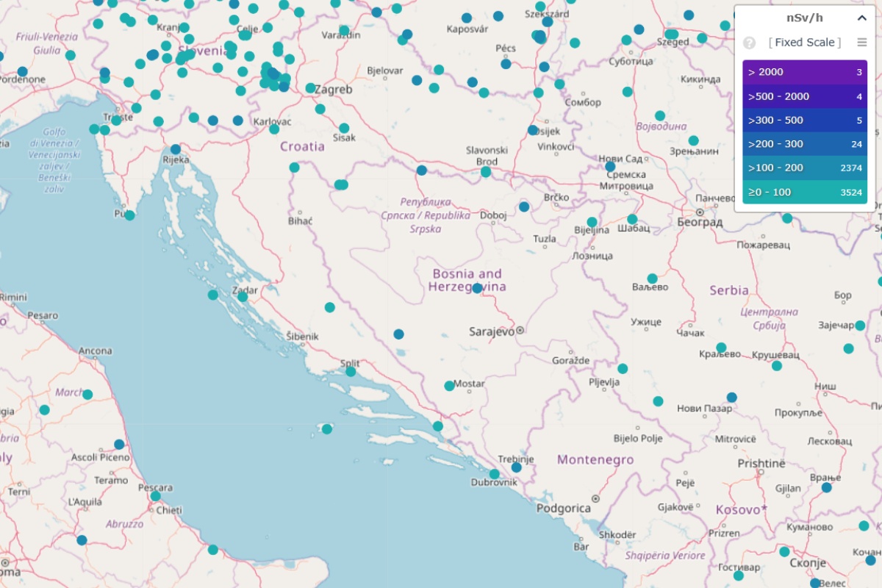Click the Montenegro country label

(x=595, y=460)
